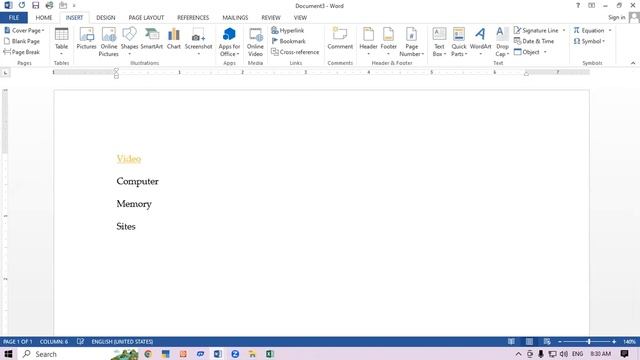Switch to Web Layout view

pos(547,342)
